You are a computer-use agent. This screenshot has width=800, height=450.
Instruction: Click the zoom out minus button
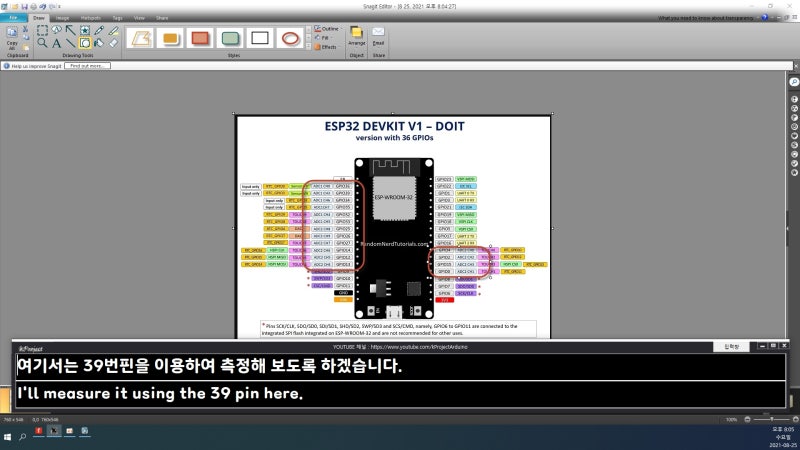point(747,419)
